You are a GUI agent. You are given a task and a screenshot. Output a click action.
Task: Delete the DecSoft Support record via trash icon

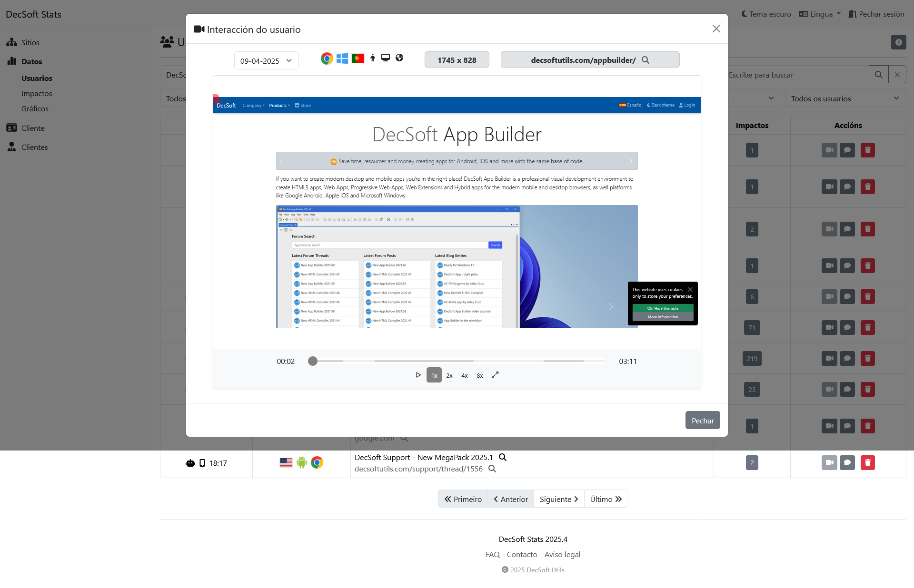pos(867,462)
